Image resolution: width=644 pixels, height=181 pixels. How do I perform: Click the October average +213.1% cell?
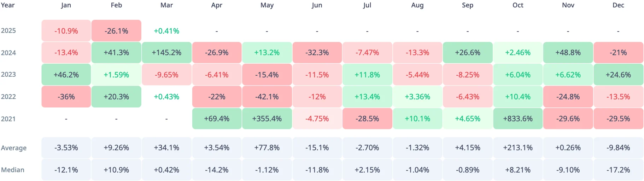point(518,148)
